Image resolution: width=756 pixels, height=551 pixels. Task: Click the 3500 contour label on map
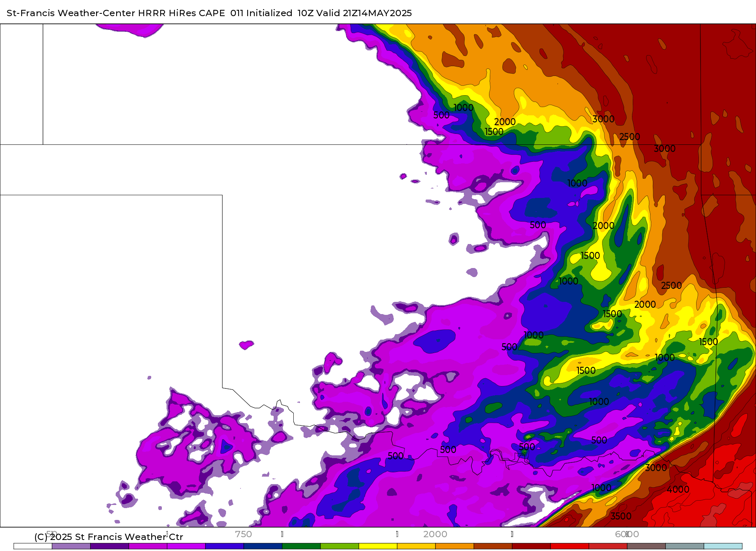point(621,516)
